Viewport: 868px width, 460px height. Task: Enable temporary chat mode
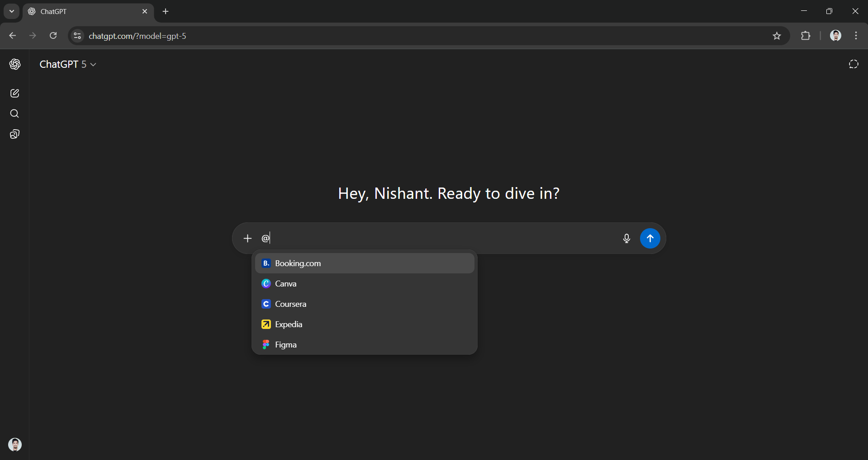[853, 64]
